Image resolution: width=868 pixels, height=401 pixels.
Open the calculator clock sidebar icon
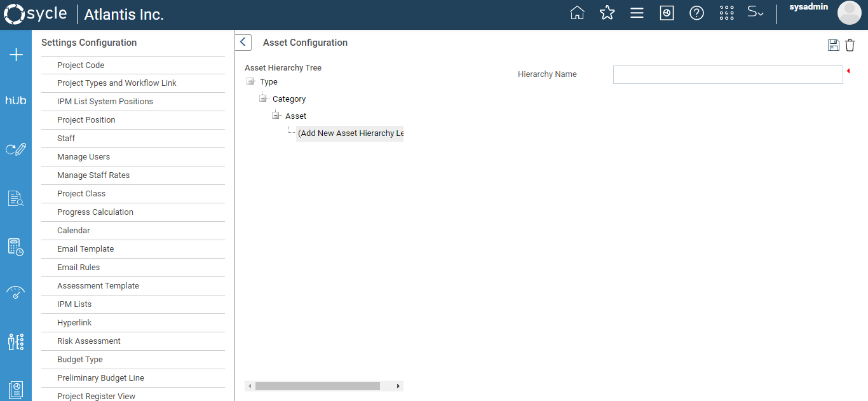(16, 247)
